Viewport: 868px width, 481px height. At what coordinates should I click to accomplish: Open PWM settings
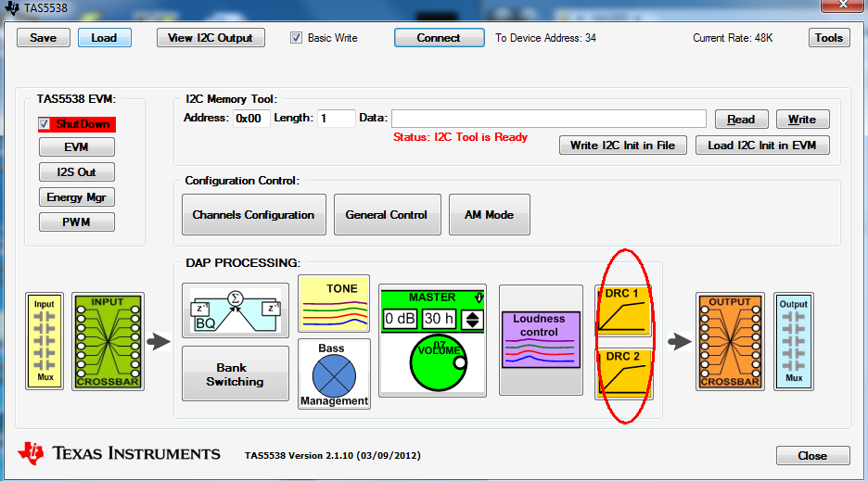click(x=76, y=222)
